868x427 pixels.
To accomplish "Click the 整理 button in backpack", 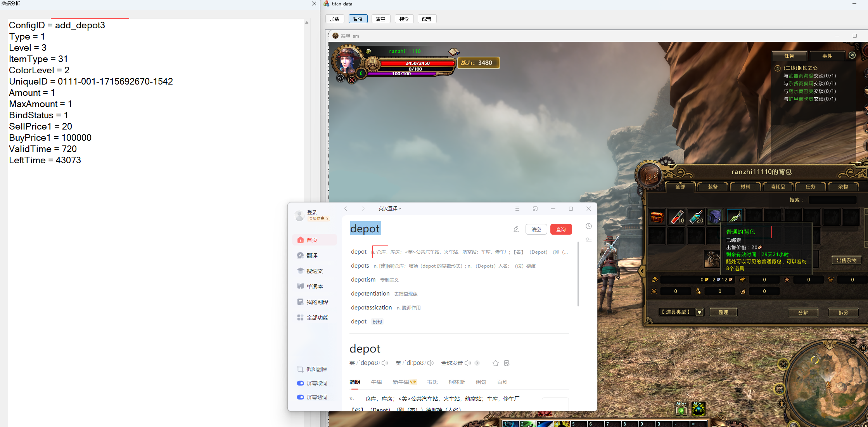I will (723, 312).
